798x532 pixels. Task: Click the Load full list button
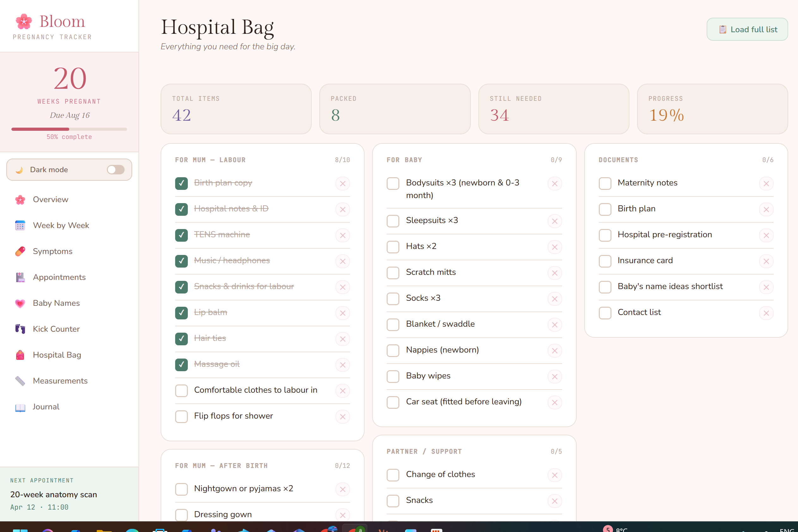click(x=747, y=29)
